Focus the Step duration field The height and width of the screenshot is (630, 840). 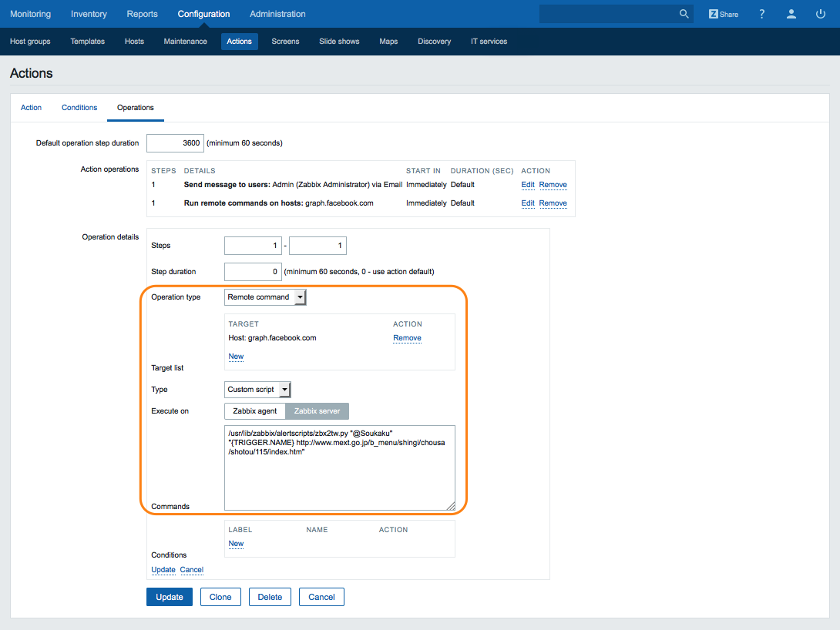click(x=253, y=272)
